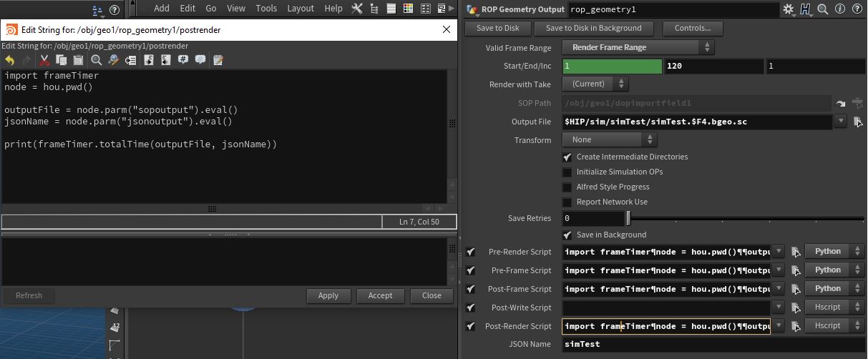Click the Save to Disk button

(x=498, y=29)
